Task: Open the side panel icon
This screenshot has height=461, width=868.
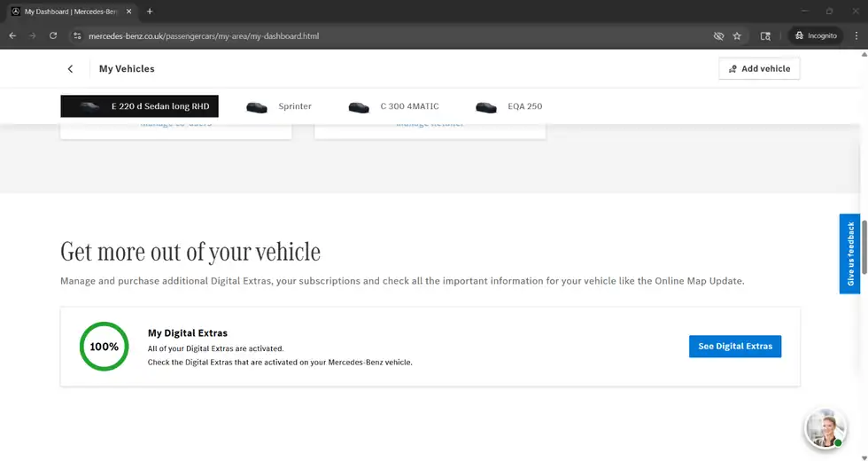Action: point(765,36)
